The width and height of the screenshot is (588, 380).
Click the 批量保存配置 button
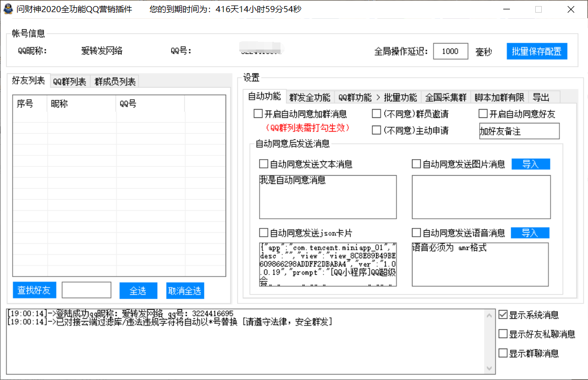click(x=537, y=51)
